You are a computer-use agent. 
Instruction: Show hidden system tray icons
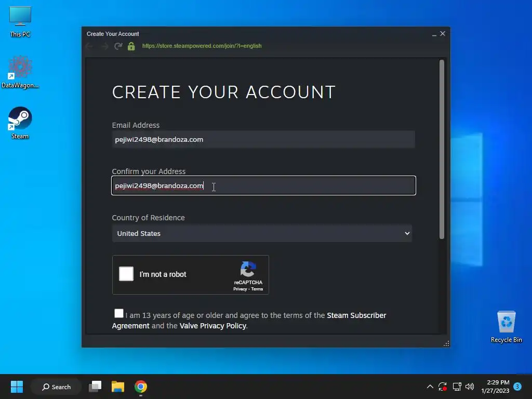point(430,387)
